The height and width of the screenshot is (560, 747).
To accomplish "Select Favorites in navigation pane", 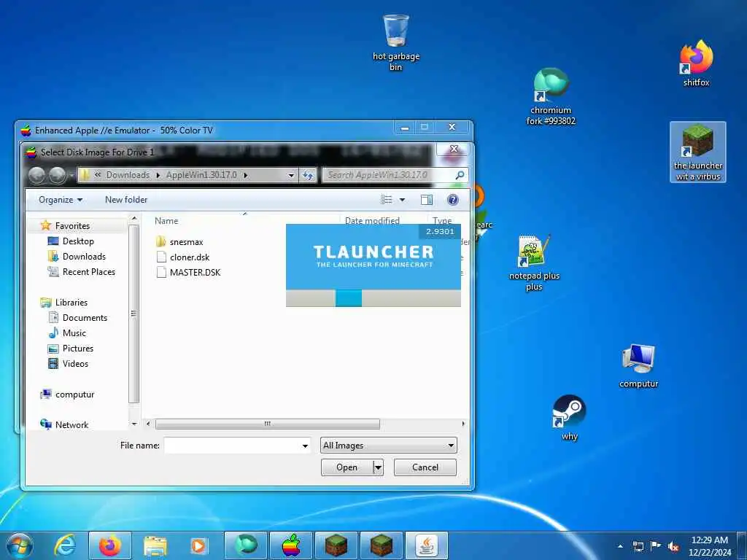I will click(72, 226).
